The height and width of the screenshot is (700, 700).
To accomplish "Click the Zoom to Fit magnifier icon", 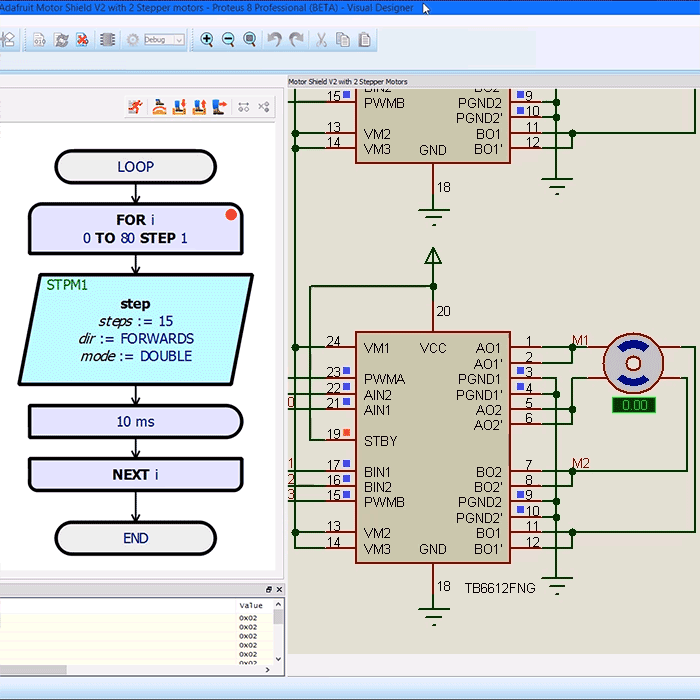I will [250, 40].
